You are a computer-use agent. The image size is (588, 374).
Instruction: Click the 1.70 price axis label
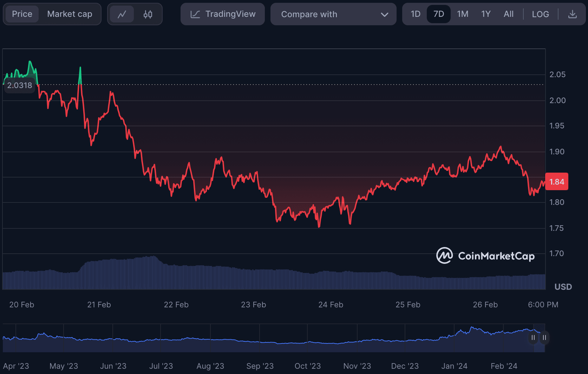(x=557, y=253)
